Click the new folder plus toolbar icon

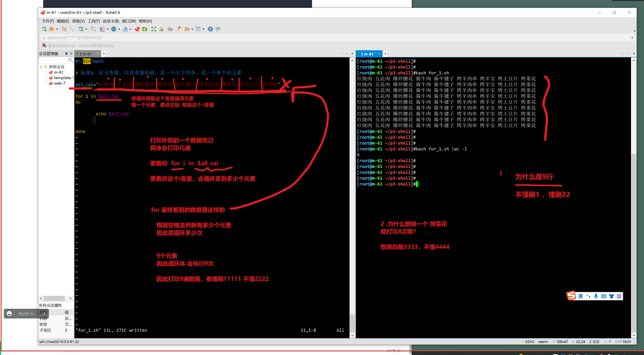[x=187, y=29]
